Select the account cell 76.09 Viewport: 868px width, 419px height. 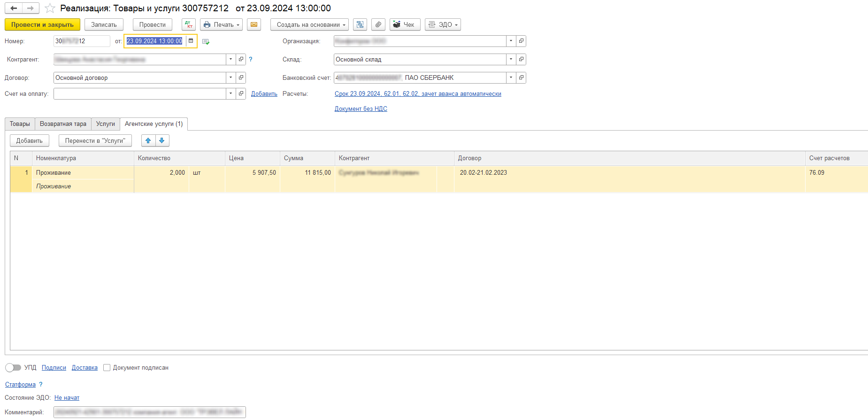837,172
